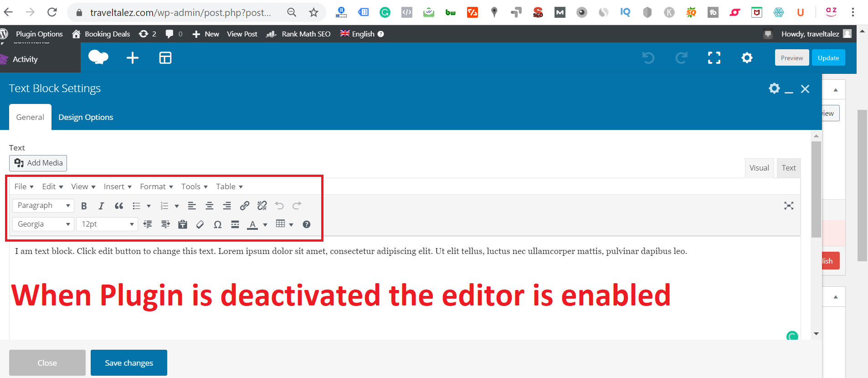Click the Update button

pyautogui.click(x=828, y=58)
